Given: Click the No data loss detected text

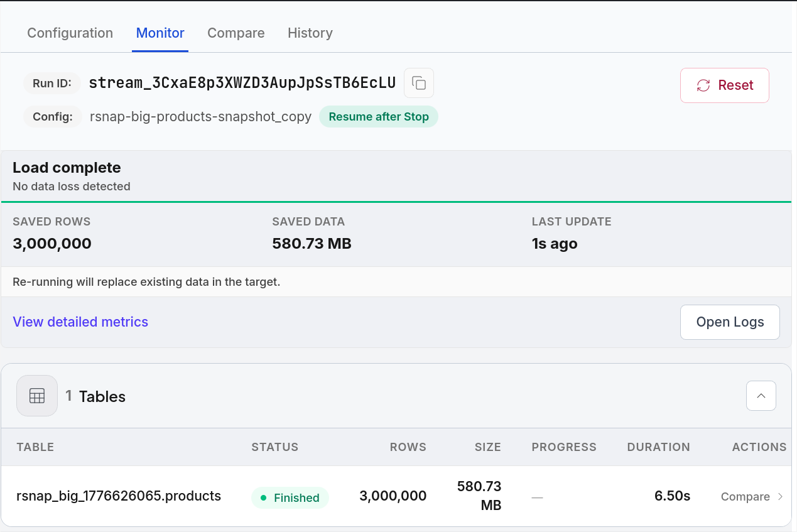Looking at the screenshot, I should point(72,187).
